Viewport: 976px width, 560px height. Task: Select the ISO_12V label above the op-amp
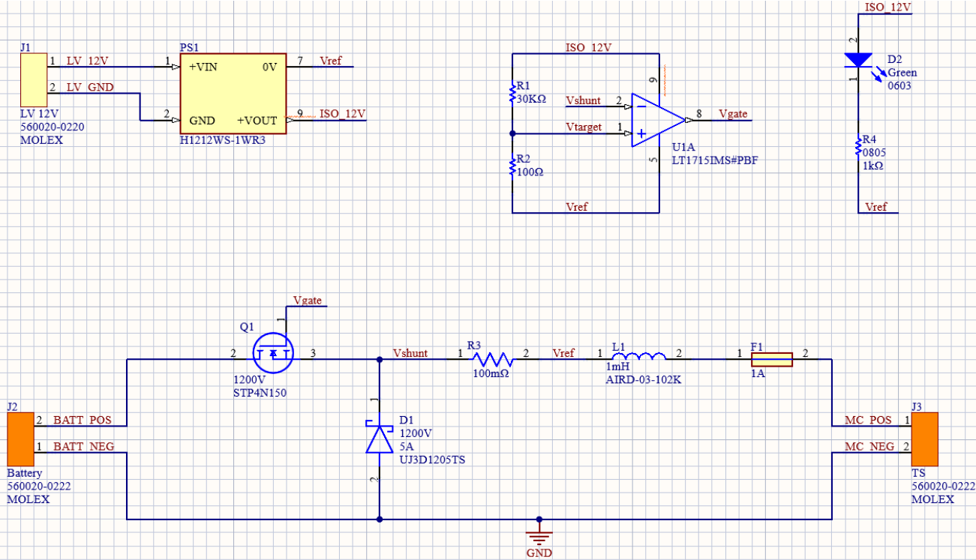tap(588, 47)
